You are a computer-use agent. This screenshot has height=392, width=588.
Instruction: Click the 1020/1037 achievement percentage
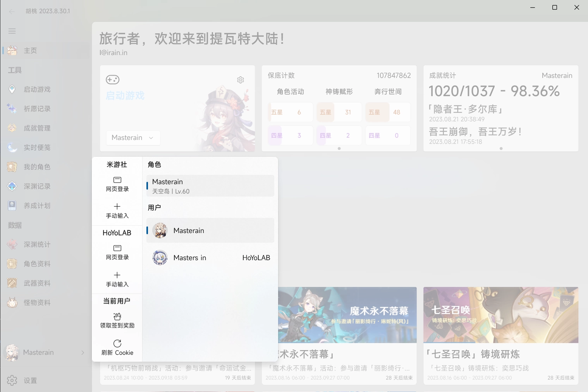[x=494, y=91]
